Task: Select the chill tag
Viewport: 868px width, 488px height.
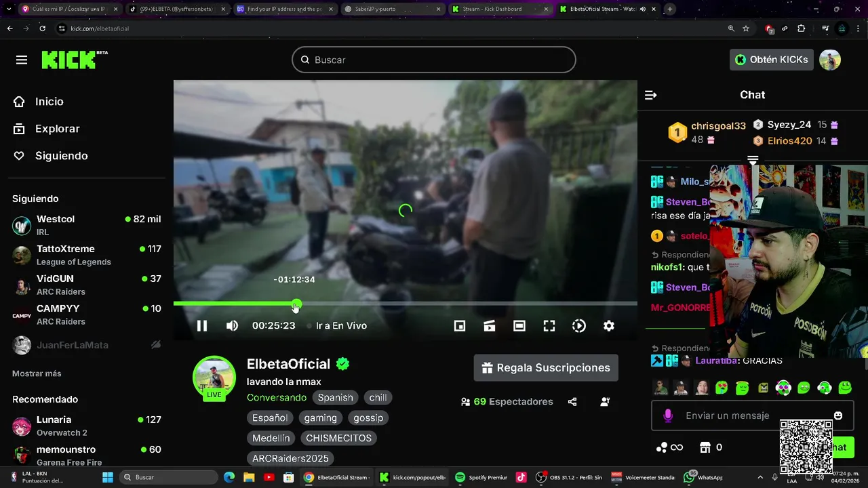Action: 378,398
